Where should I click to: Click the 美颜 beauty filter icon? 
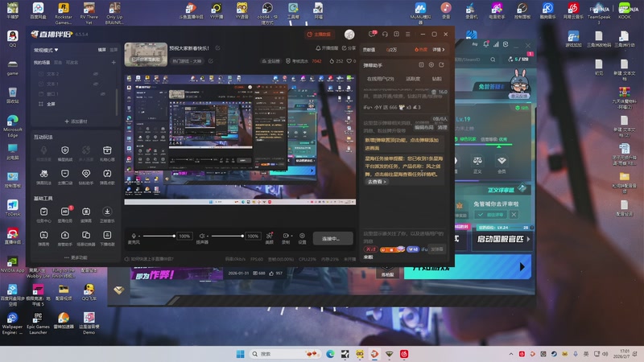coord(270,237)
